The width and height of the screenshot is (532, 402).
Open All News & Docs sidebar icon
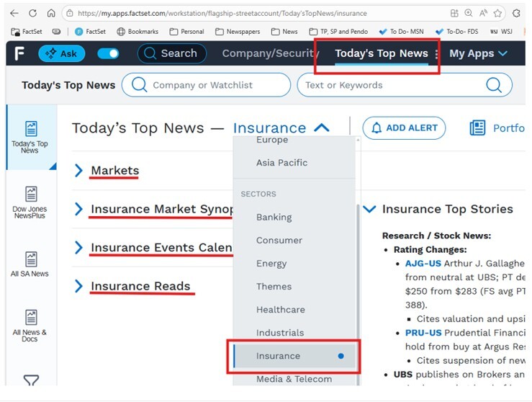[30, 326]
